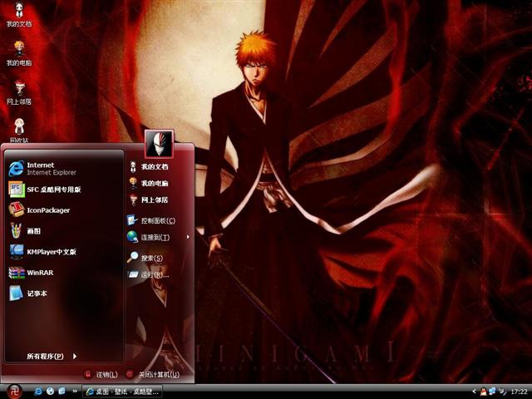Click the network computers tray icon
This screenshot has height=399, width=532.
tap(492, 392)
